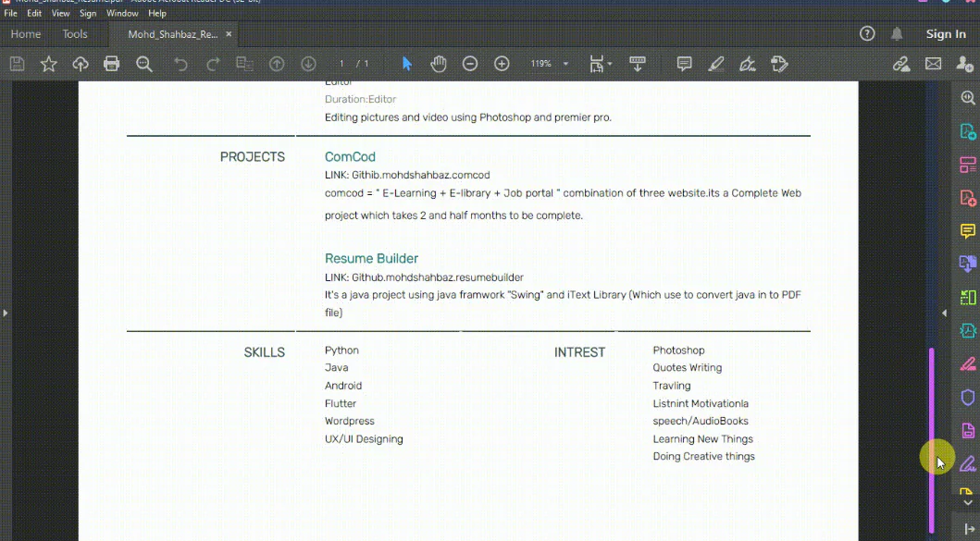This screenshot has height=541, width=980.
Task: Click the Redo arrow icon
Action: click(x=213, y=64)
